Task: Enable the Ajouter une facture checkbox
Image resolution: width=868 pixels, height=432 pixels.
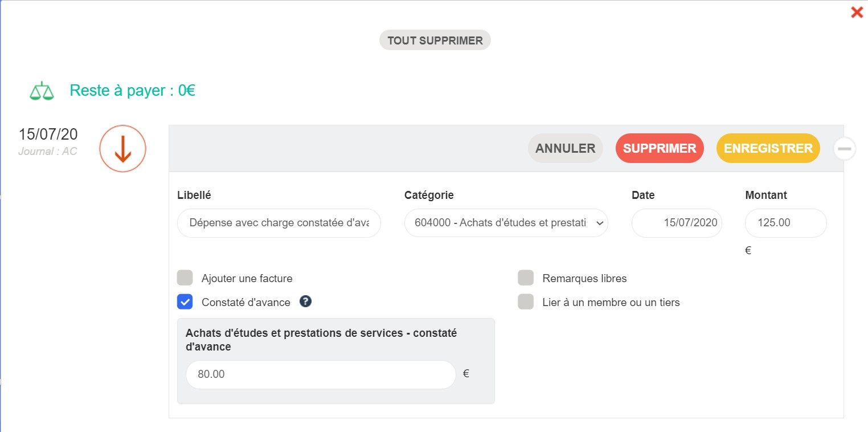Action: 185,278
